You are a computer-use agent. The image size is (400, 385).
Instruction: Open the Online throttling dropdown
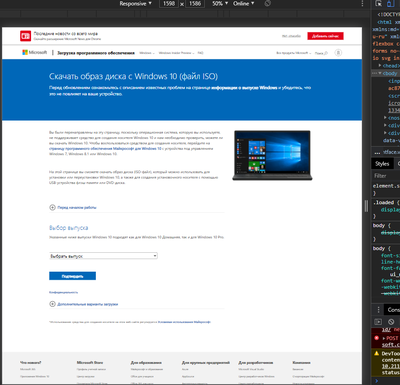click(244, 4)
